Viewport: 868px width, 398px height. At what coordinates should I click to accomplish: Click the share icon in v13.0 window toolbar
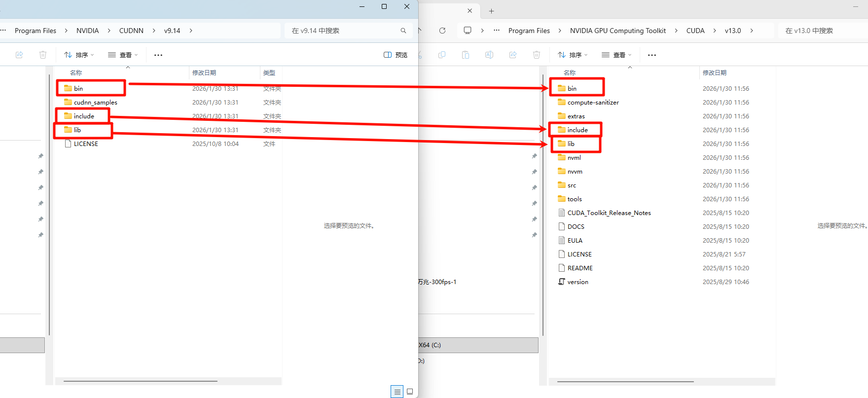(513, 55)
